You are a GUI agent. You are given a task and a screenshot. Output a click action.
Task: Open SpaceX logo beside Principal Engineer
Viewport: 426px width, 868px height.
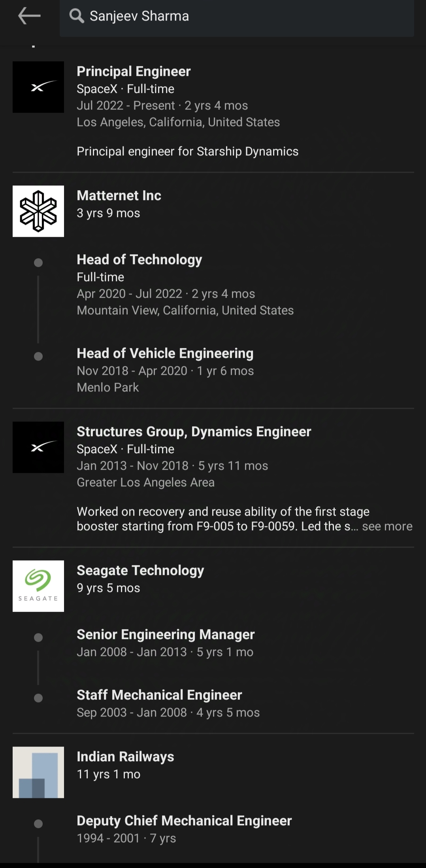pyautogui.click(x=38, y=87)
